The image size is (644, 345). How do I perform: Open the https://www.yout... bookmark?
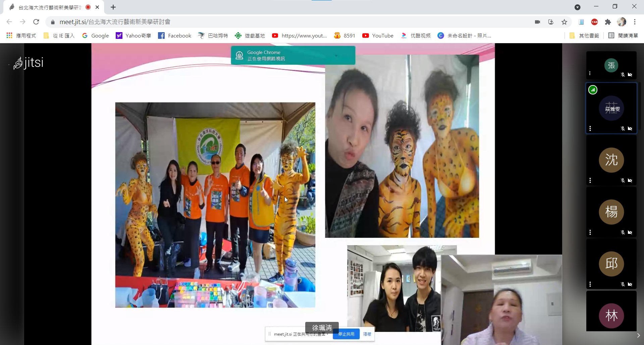point(300,36)
